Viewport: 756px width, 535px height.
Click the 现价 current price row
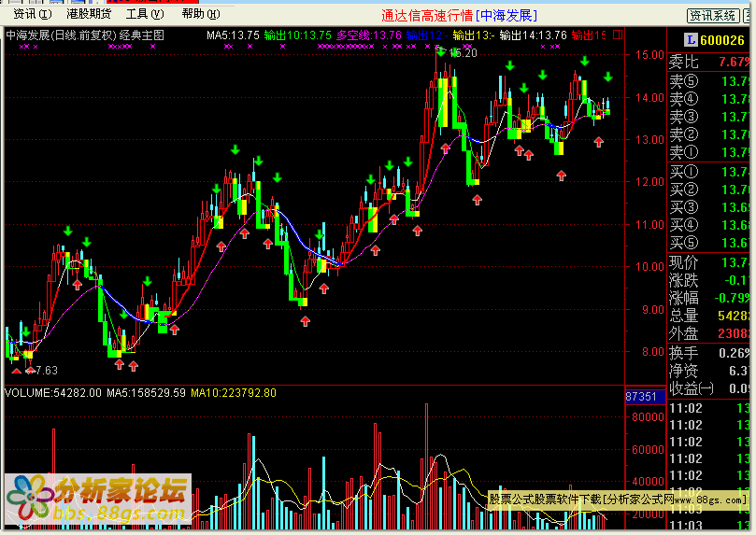pos(708,262)
